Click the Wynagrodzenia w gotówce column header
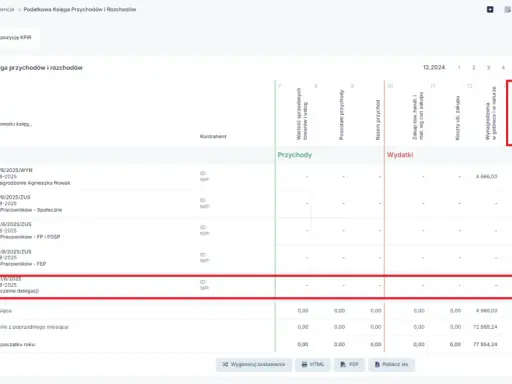Image resolution: width=512 pixels, height=384 pixels. [491, 113]
